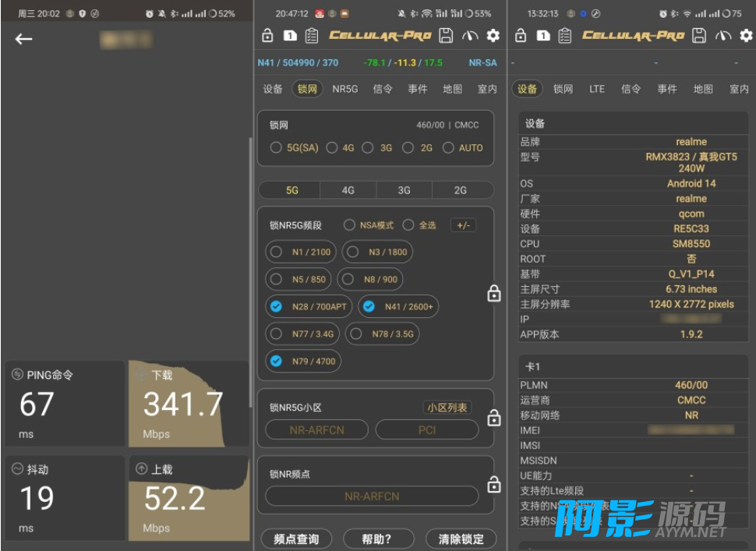Screen dimensions: 756x551
Task: Tap save disk icon in lock-network screen toolbar
Action: pos(446,35)
